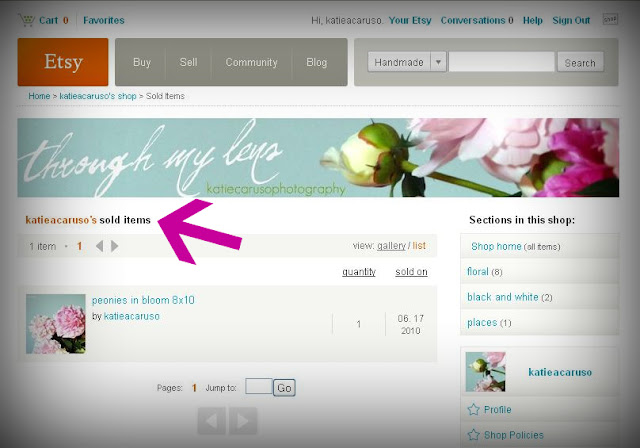Open the shopping cart icon
The width and height of the screenshot is (640, 448).
pyautogui.click(x=27, y=20)
